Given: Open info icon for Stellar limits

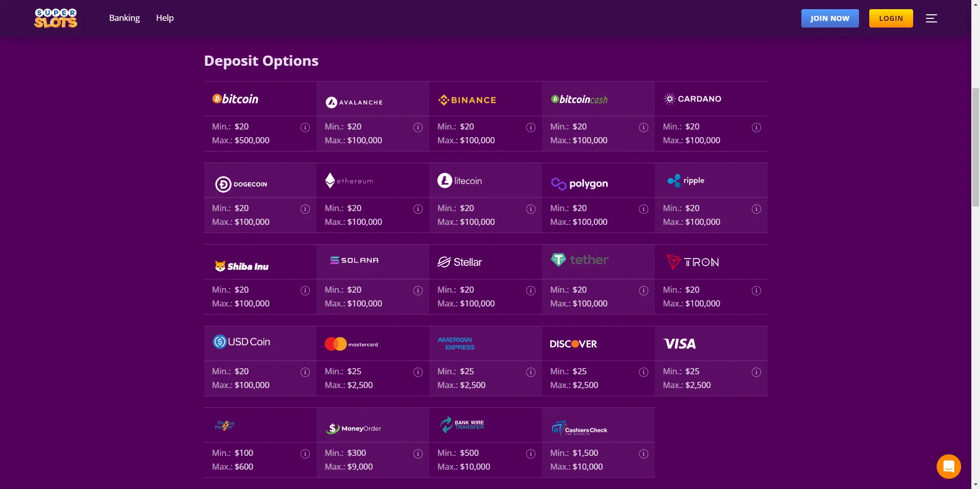Looking at the screenshot, I should [x=531, y=291].
